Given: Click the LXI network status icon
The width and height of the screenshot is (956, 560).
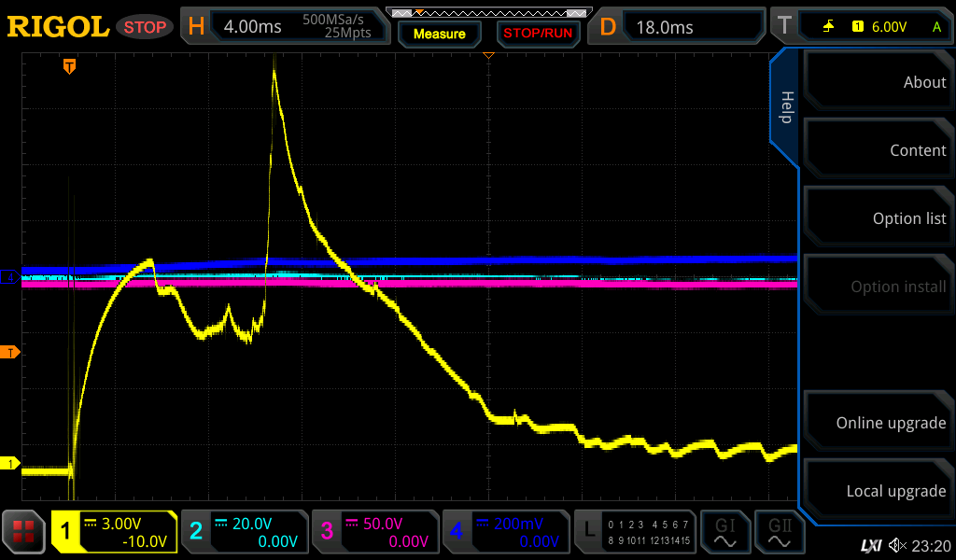Looking at the screenshot, I should click(x=870, y=545).
